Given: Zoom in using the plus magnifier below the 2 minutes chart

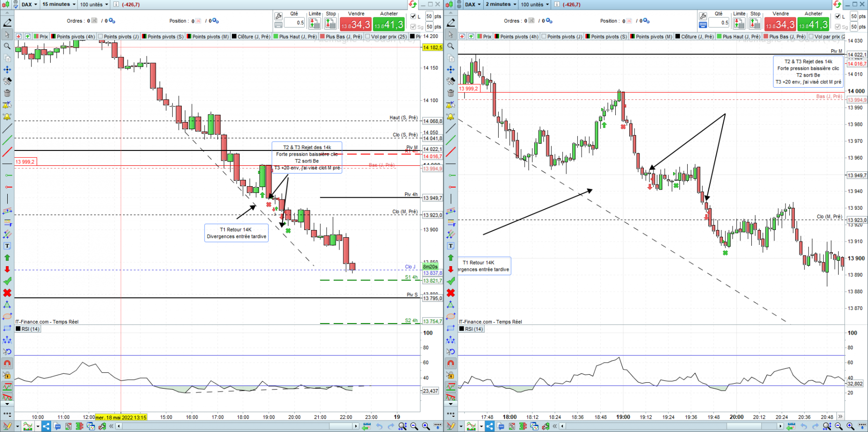Looking at the screenshot, I should pos(850,426).
